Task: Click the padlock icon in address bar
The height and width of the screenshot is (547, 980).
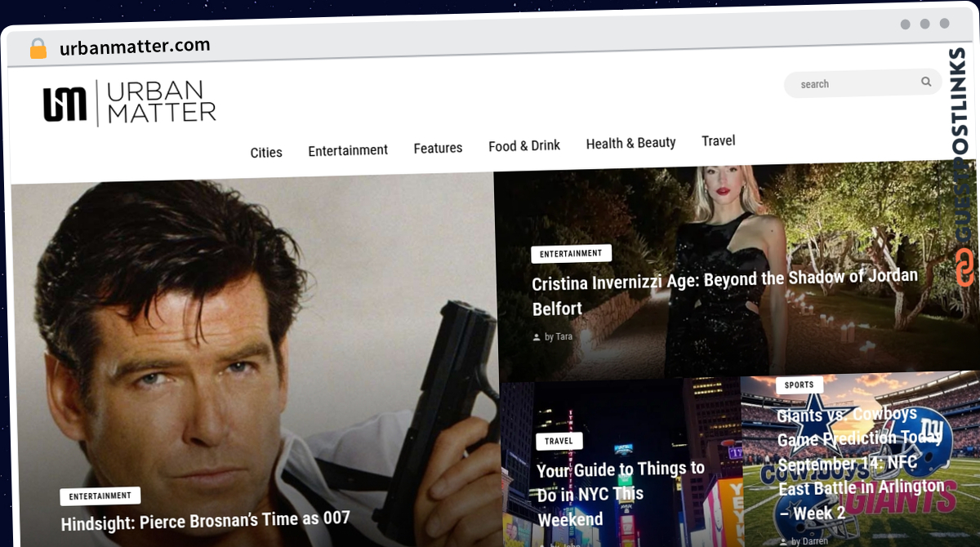Action: 38,48
